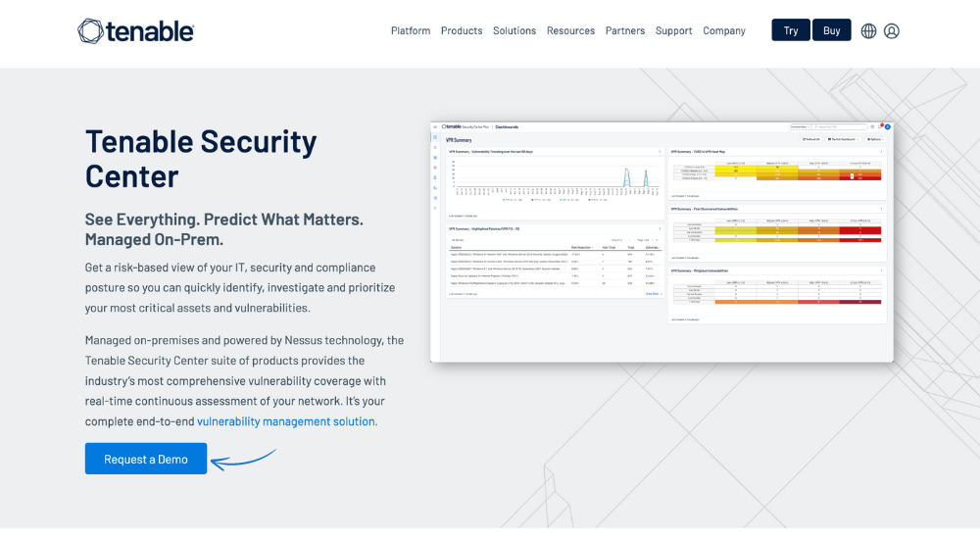
Task: Select Solutions in the navigation bar
Action: tap(514, 30)
